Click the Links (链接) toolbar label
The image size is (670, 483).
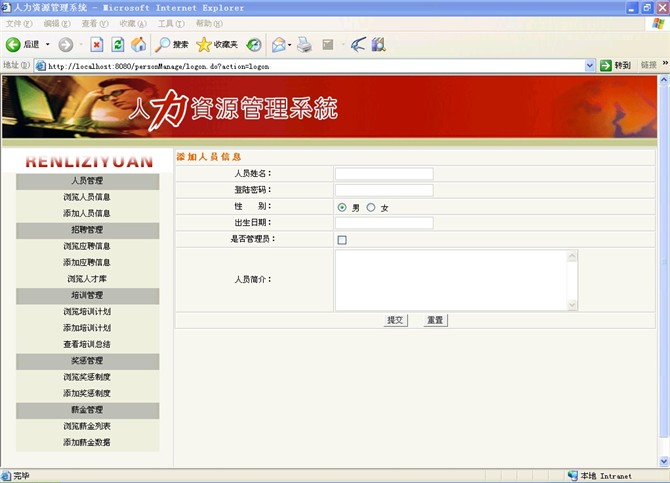click(x=648, y=65)
